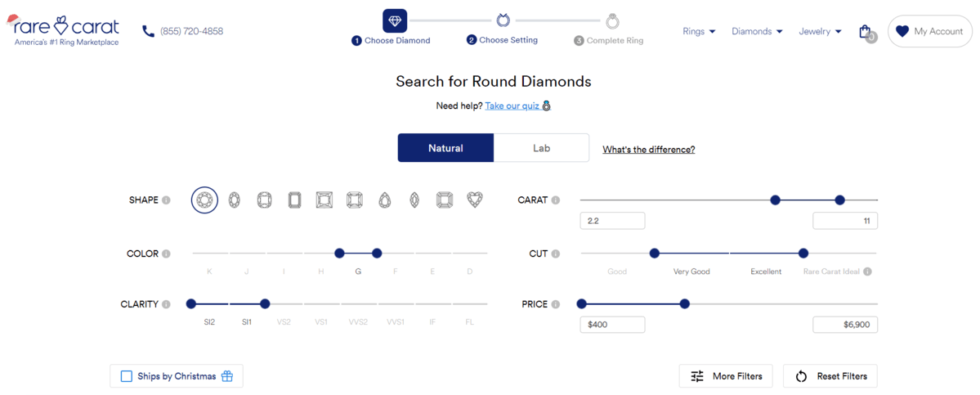Open the shopping bag icon
Image resolution: width=980 pixels, height=395 pixels.
coord(865,31)
